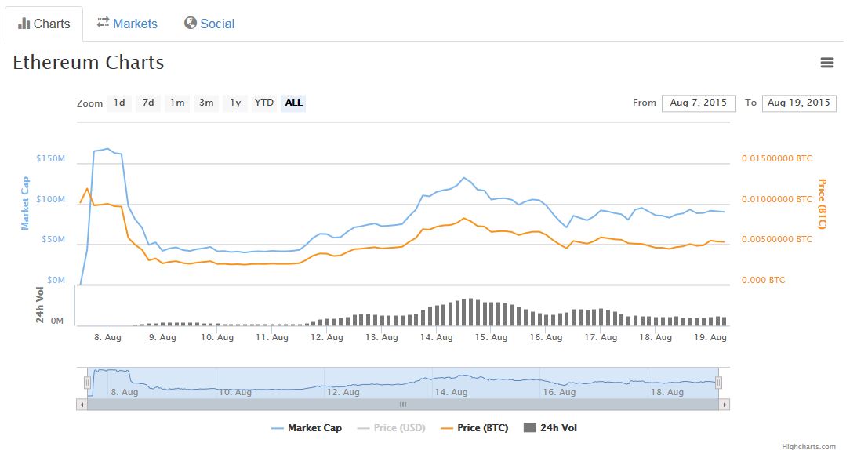This screenshot has width=868, height=450.
Task: Click the navigator horizontal scrollbar thumb
Action: [403, 405]
